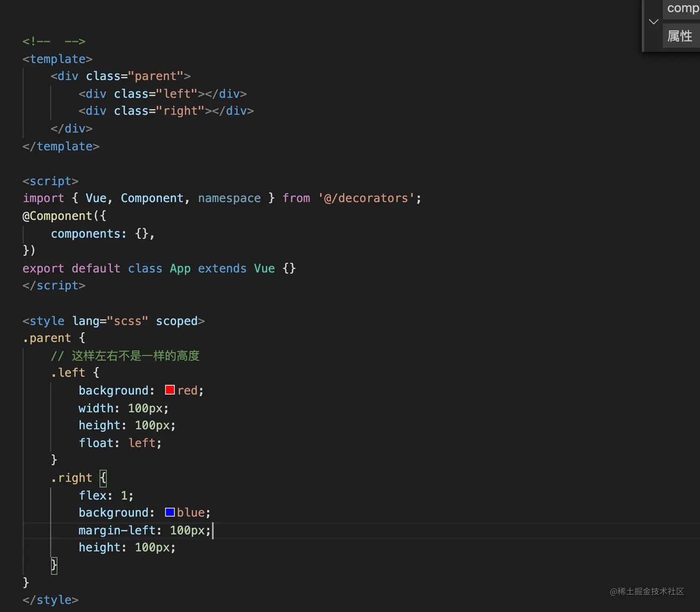Click the '.parent {' selector line
The image size is (700, 612).
click(54, 338)
